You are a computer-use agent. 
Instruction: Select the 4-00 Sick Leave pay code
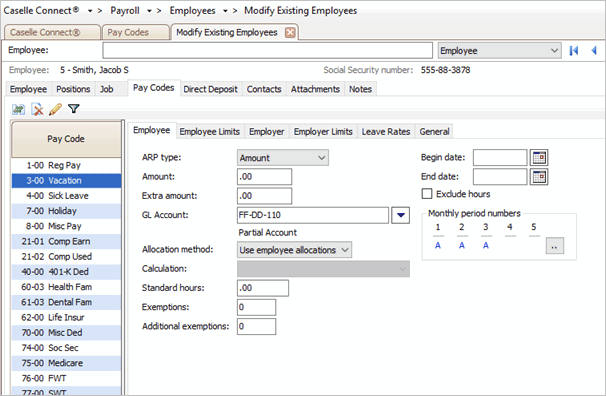pos(66,196)
